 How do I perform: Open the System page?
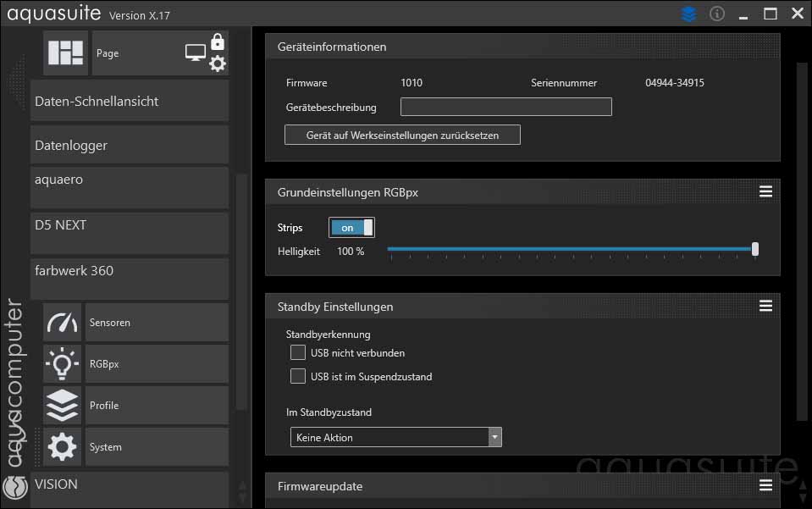pyautogui.click(x=157, y=446)
